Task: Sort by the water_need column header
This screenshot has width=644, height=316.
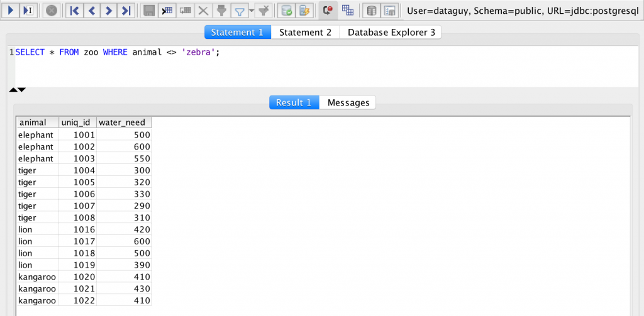Action: (124, 123)
